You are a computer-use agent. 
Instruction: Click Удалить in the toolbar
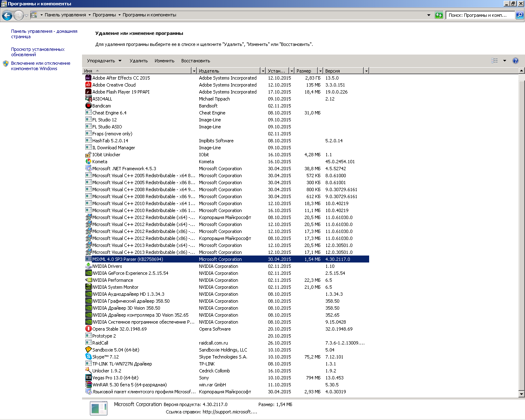139,61
